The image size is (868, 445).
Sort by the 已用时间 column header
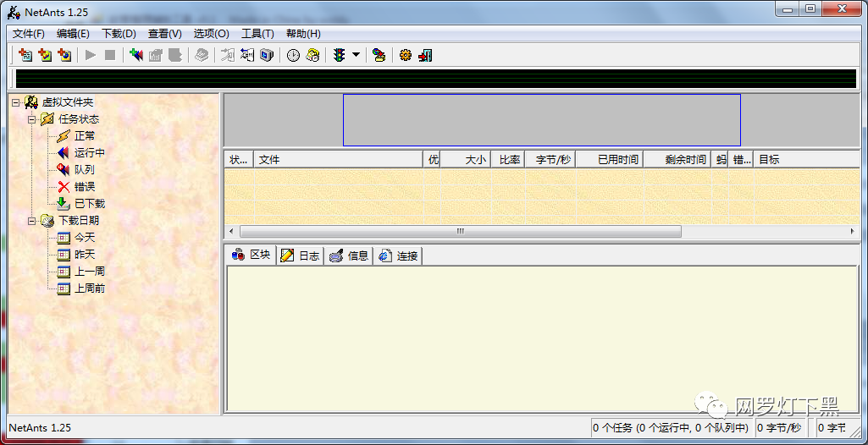[x=610, y=160]
